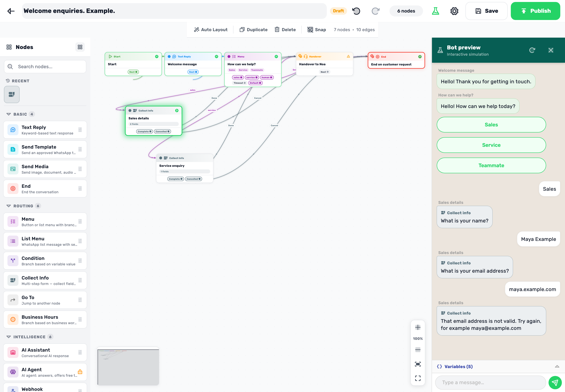565x392 pixels.
Task: Focus the Search nodes field
Action: [45, 67]
